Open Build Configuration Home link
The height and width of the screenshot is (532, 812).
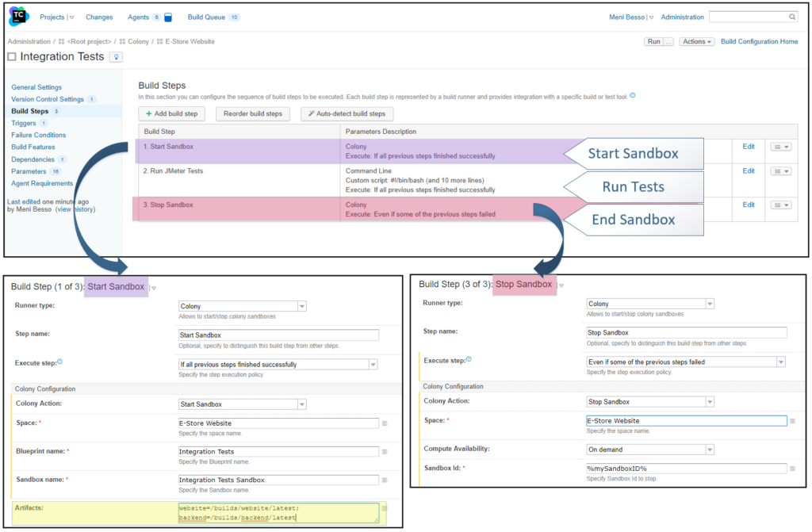point(759,41)
